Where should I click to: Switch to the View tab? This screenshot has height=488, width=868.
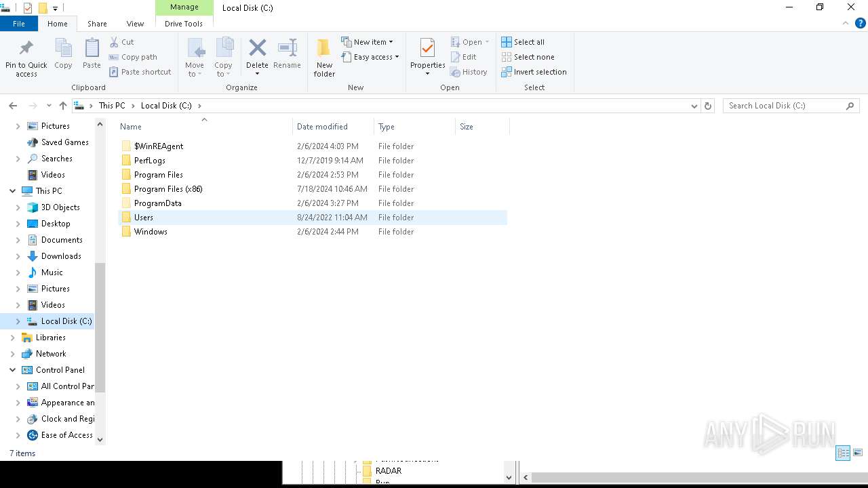point(135,24)
